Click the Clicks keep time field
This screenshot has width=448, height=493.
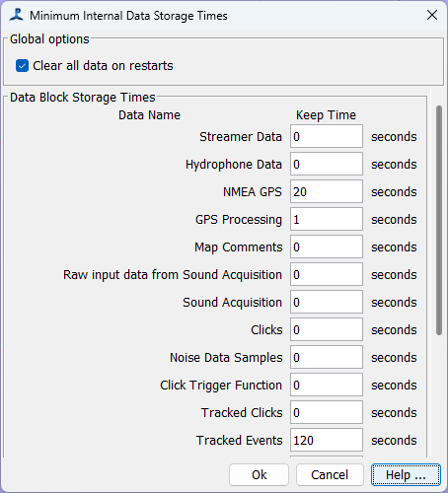coord(327,329)
